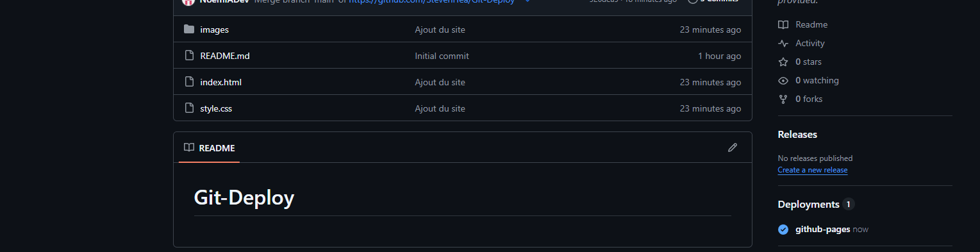Open the Releases heading link
The width and height of the screenshot is (980, 252).
[797, 134]
